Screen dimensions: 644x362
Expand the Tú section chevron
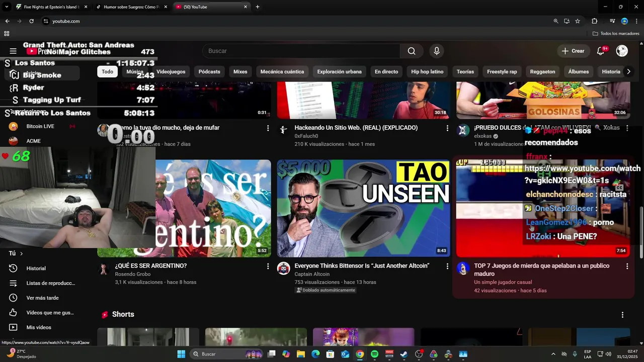tap(21, 253)
